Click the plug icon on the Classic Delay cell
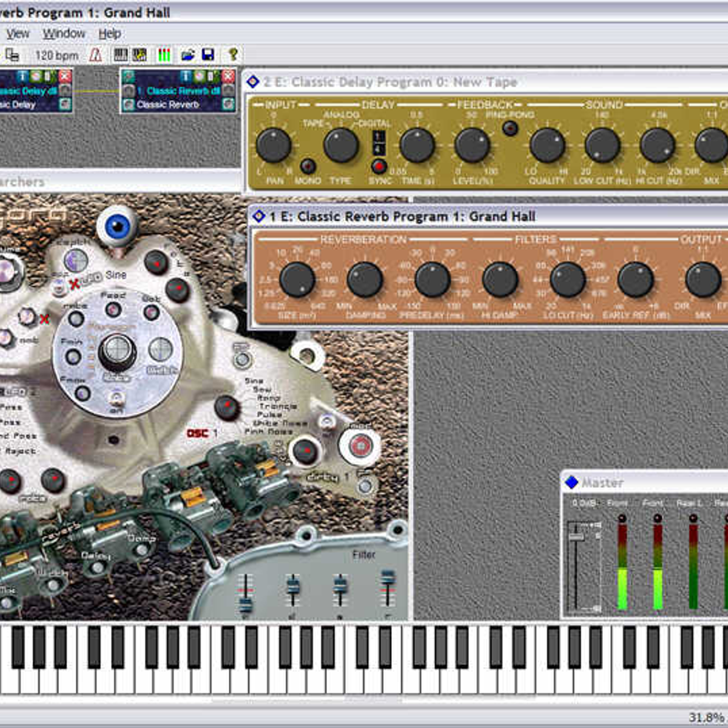 pos(47,76)
